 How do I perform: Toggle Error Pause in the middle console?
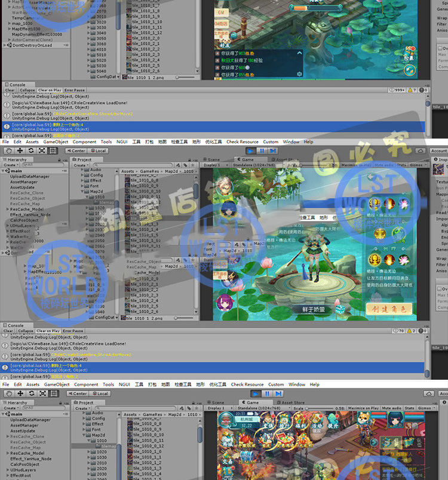(x=73, y=331)
